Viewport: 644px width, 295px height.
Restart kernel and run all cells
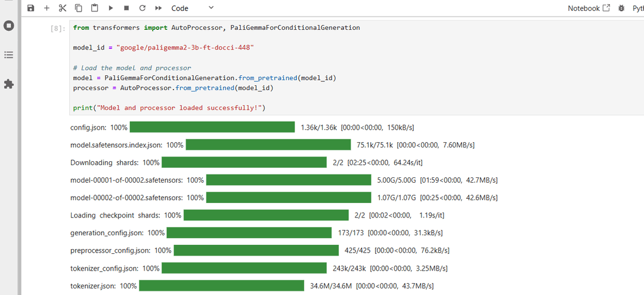pyautogui.click(x=159, y=8)
